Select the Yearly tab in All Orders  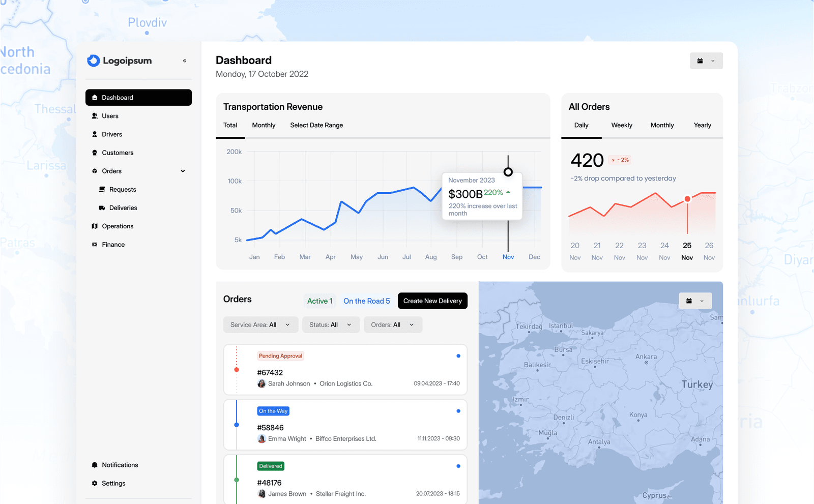point(702,125)
